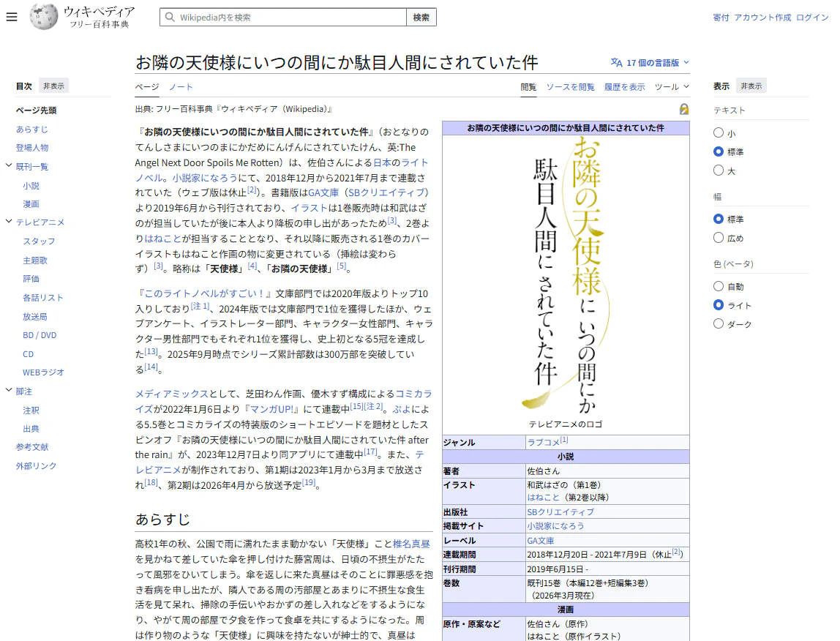This screenshot has height=641, width=840.
Task: Click the search magnifier icon
Action: [x=170, y=17]
